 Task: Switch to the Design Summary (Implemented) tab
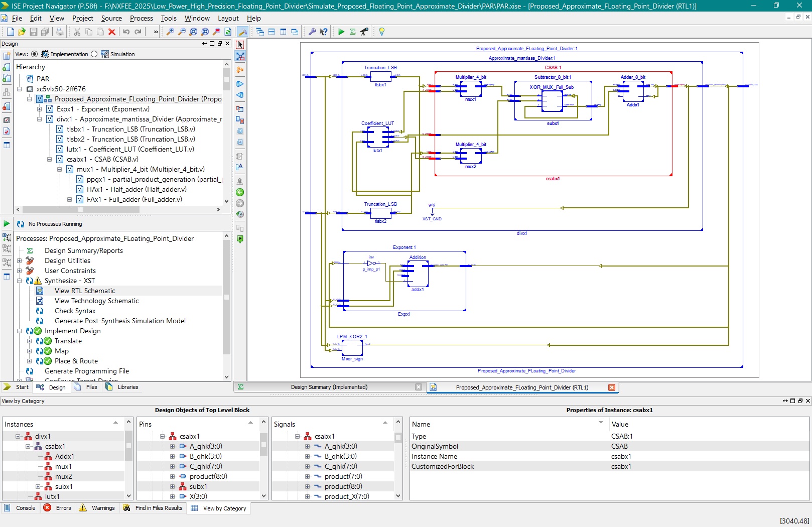pyautogui.click(x=329, y=387)
